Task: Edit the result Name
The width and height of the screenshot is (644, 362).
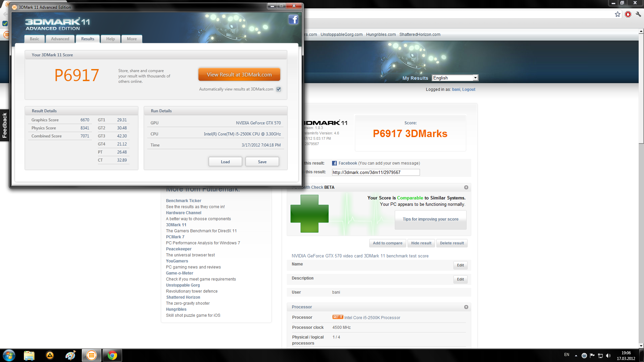Action: tap(461, 265)
